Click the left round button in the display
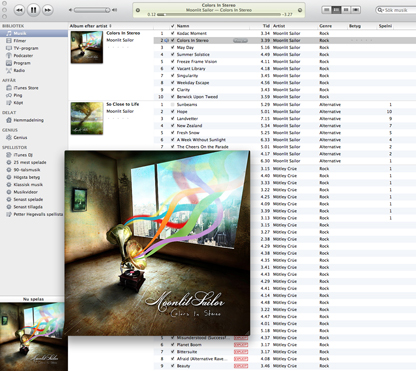Image resolution: width=416 pixels, height=371 pixels. (x=138, y=10)
